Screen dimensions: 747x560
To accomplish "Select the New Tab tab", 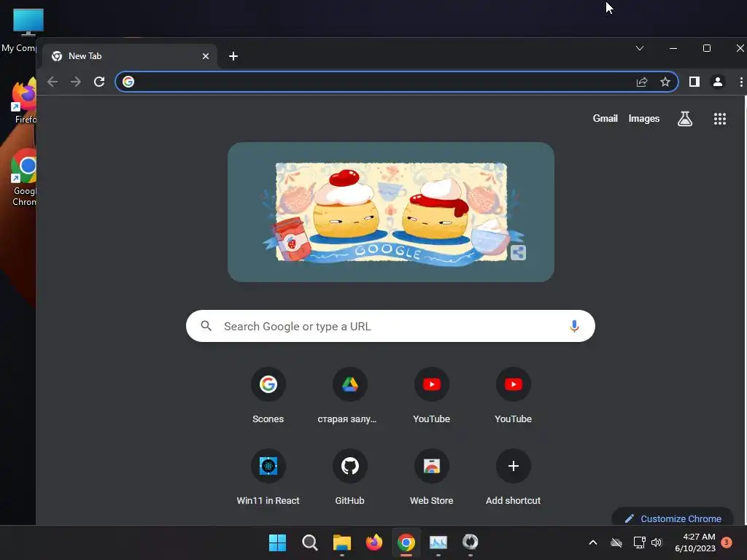I will [130, 56].
